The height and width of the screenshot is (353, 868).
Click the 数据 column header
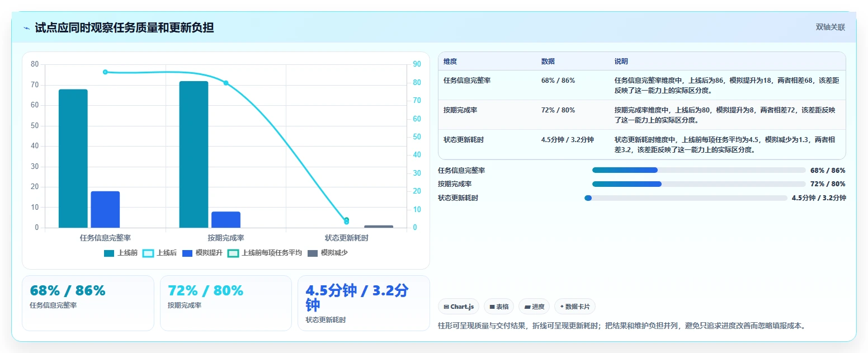coord(548,62)
